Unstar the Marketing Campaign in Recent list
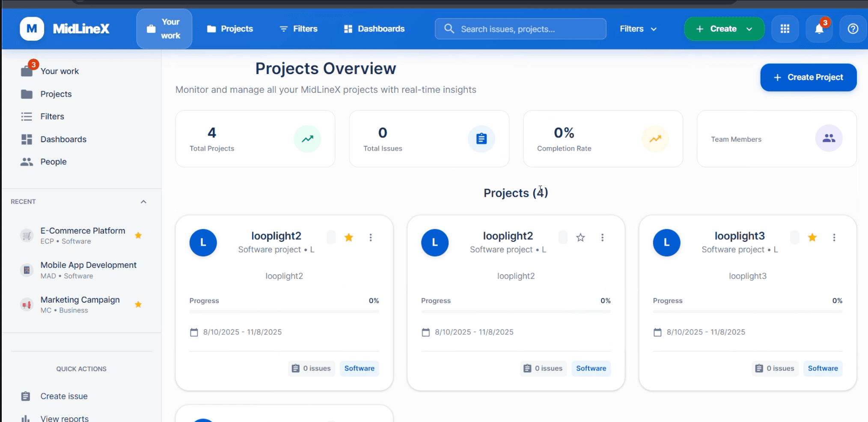The height and width of the screenshot is (422, 868). 138,304
